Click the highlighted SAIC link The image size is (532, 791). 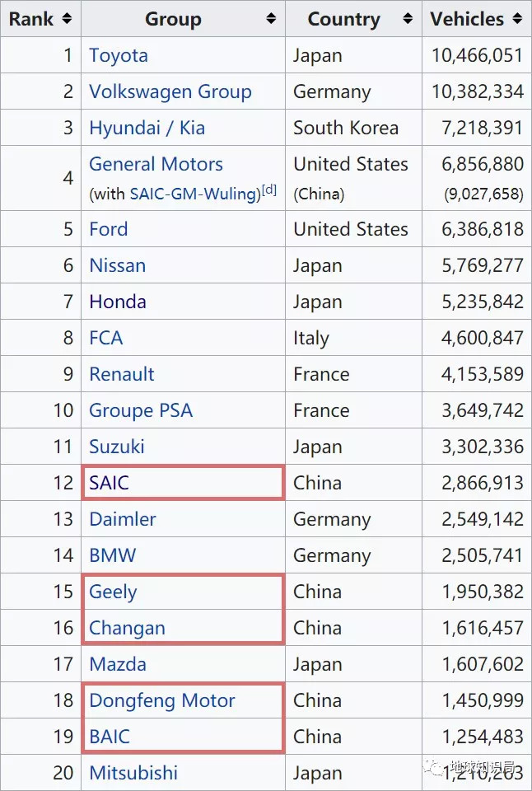pyautogui.click(x=109, y=483)
